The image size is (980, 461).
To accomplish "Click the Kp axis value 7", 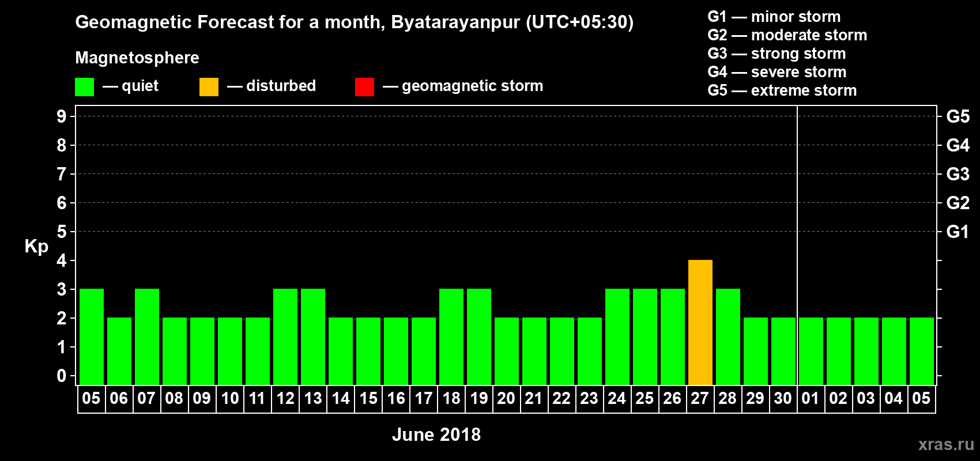I will pos(62,174).
